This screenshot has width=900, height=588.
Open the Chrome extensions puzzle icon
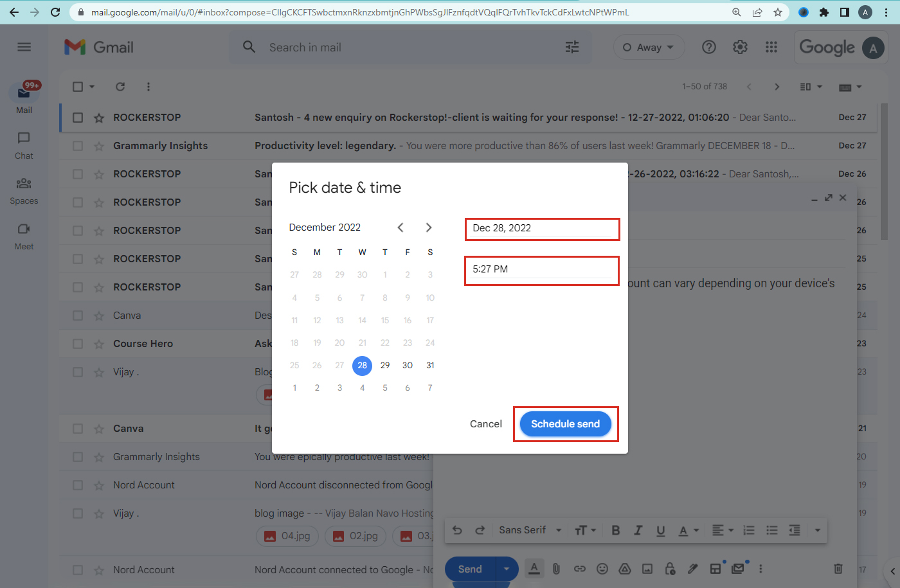click(x=824, y=12)
